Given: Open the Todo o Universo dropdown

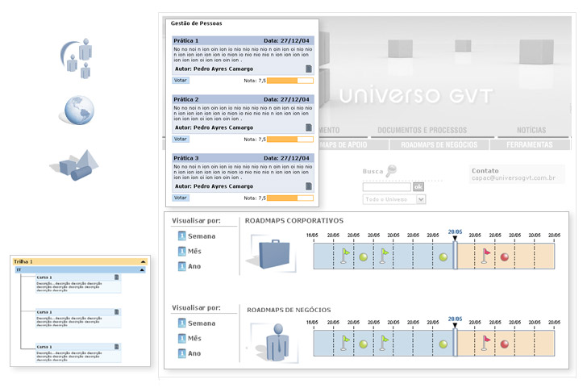Looking at the screenshot, I should click(420, 199).
